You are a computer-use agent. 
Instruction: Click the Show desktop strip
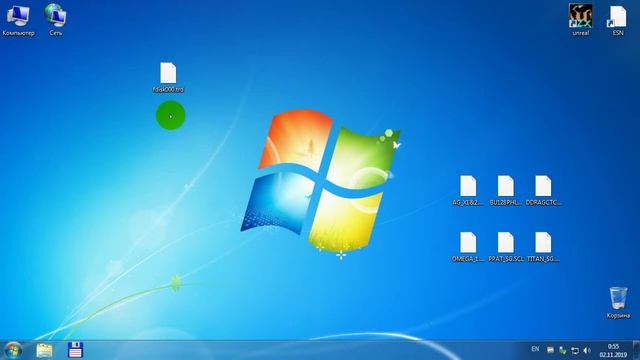click(636, 350)
